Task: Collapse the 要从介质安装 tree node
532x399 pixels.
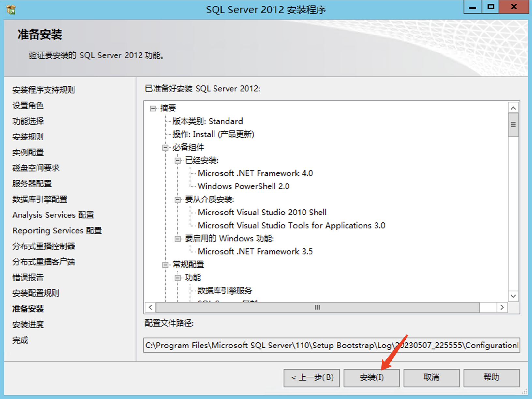Action: (178, 199)
